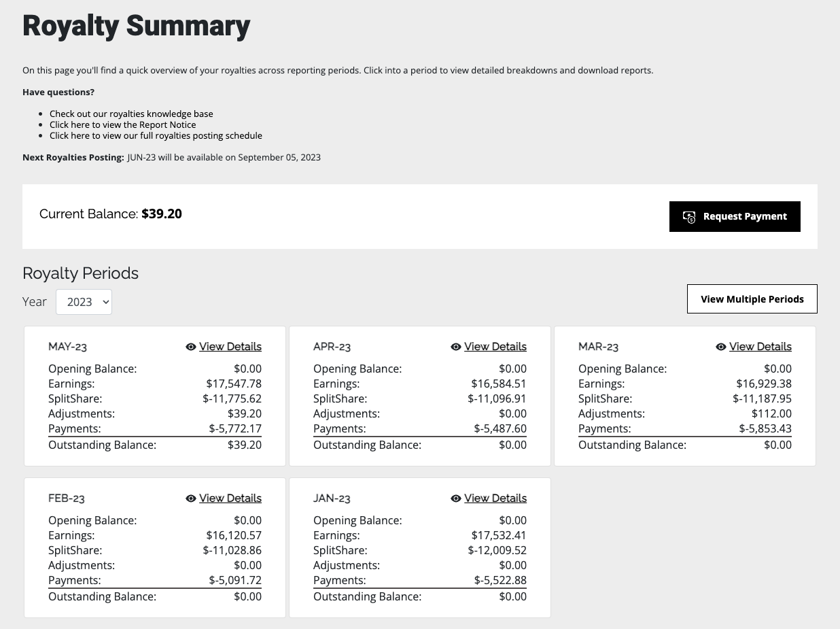
Task: Click here to view the Report Notice
Action: tap(123, 125)
